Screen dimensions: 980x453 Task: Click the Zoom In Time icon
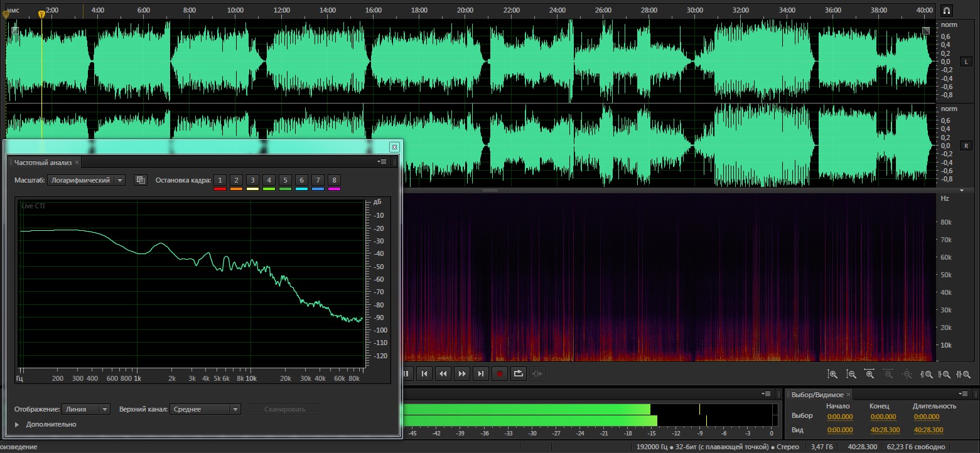(870, 374)
